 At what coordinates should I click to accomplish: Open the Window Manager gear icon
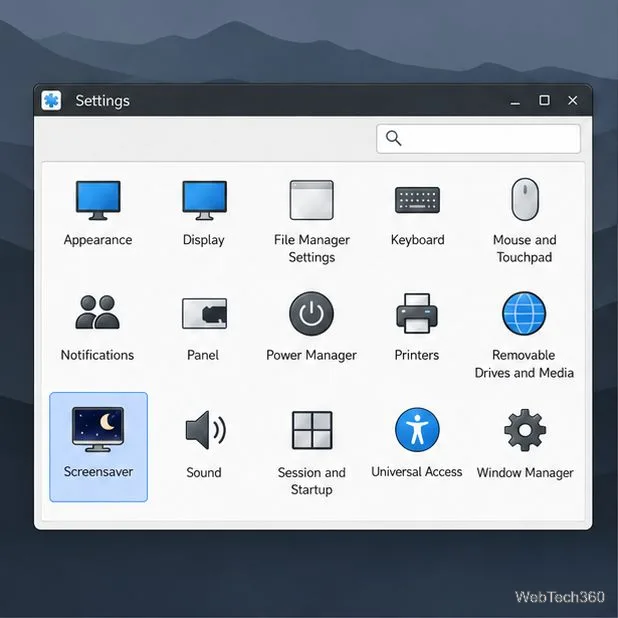(525, 430)
